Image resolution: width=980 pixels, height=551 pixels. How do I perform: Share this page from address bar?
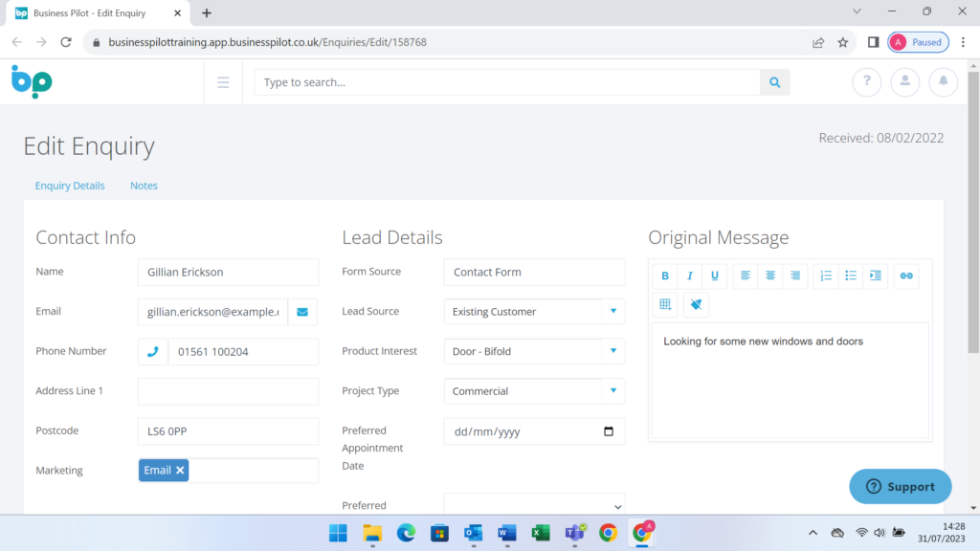click(818, 42)
